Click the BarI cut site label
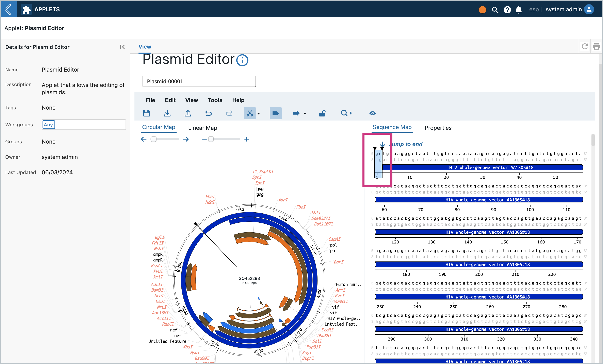The height and width of the screenshot is (364, 603). point(338,262)
